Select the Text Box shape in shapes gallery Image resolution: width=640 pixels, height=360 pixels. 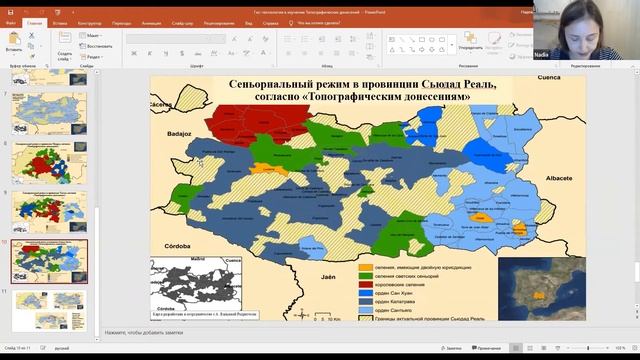coord(392,40)
